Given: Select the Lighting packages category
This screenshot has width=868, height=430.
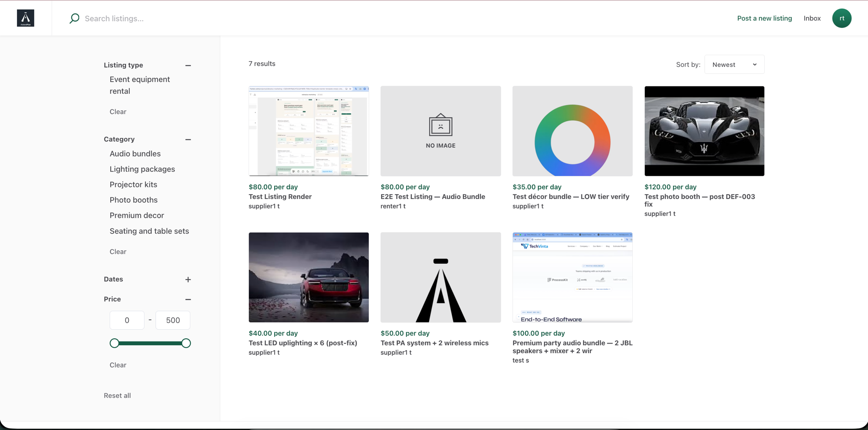Looking at the screenshot, I should tap(142, 169).
